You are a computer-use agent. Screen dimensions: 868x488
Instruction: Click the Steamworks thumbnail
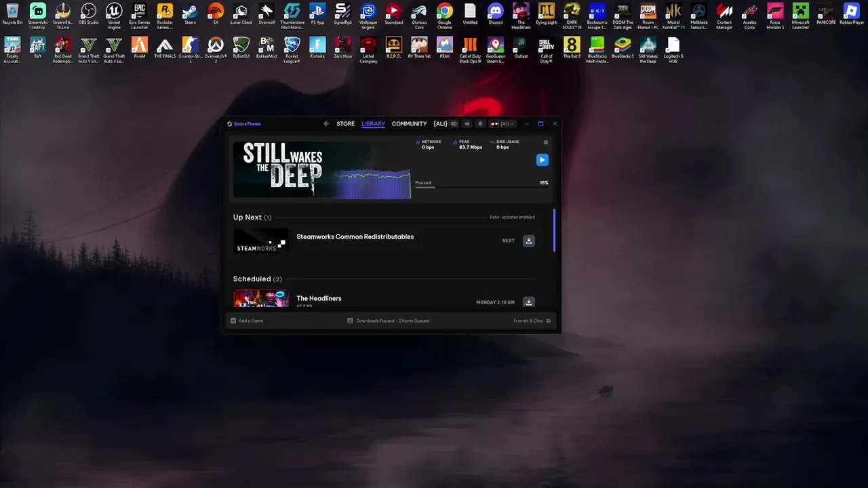[261, 241]
